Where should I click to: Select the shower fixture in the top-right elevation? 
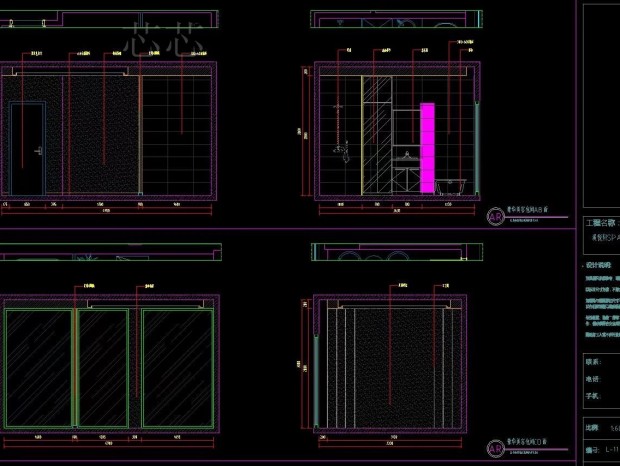(341, 148)
